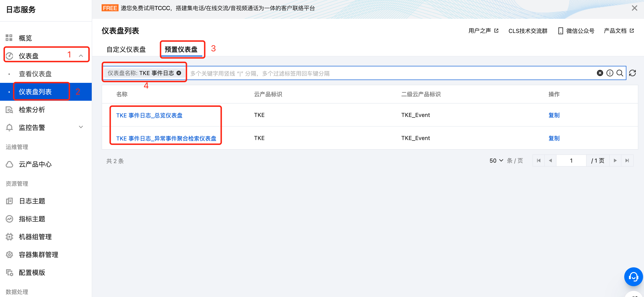Click the 共 2 条 total count text
Screen dimensions: 644x297
pos(115,161)
